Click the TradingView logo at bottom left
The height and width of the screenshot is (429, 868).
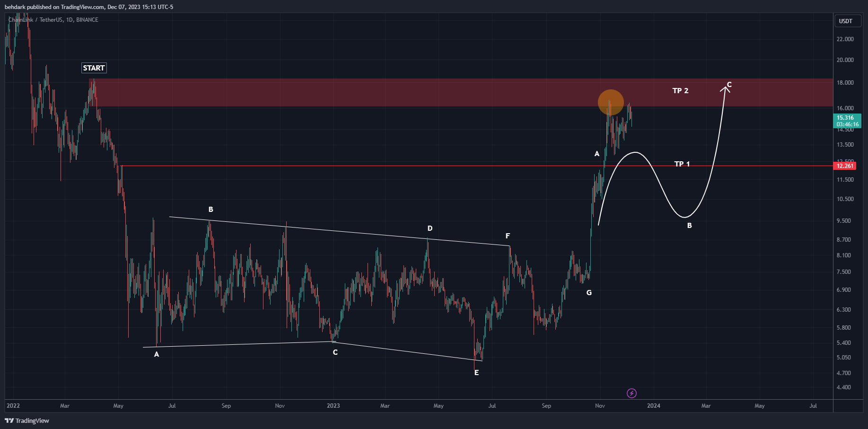pos(27,420)
